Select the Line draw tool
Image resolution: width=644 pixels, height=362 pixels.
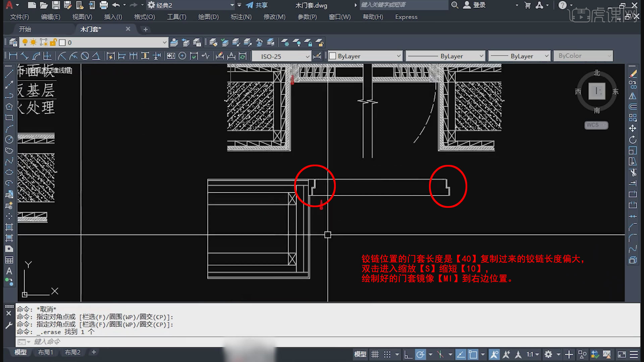click(9, 73)
